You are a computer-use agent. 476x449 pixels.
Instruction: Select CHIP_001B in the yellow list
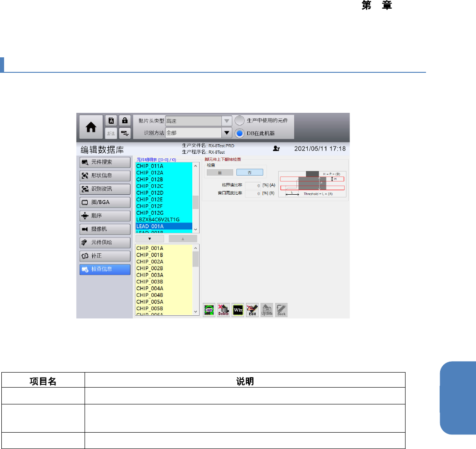click(x=164, y=255)
